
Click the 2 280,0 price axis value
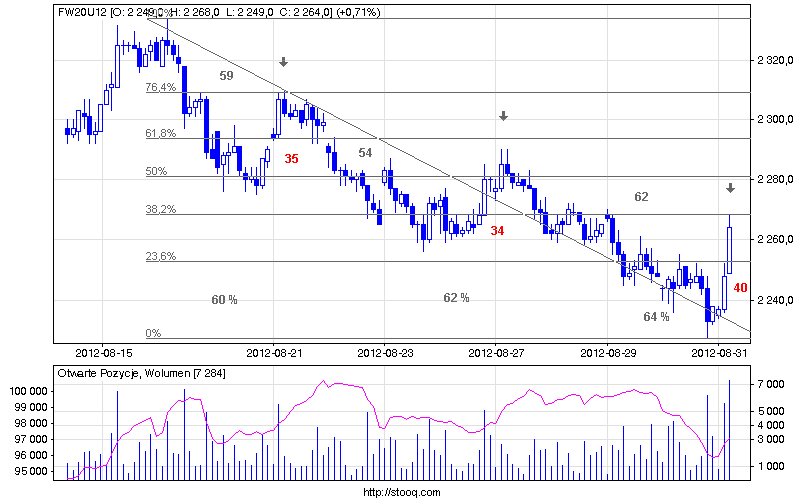point(776,179)
